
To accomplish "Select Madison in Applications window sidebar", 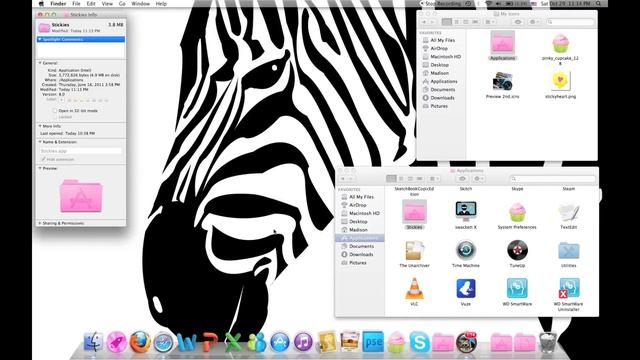I will pos(358,230).
